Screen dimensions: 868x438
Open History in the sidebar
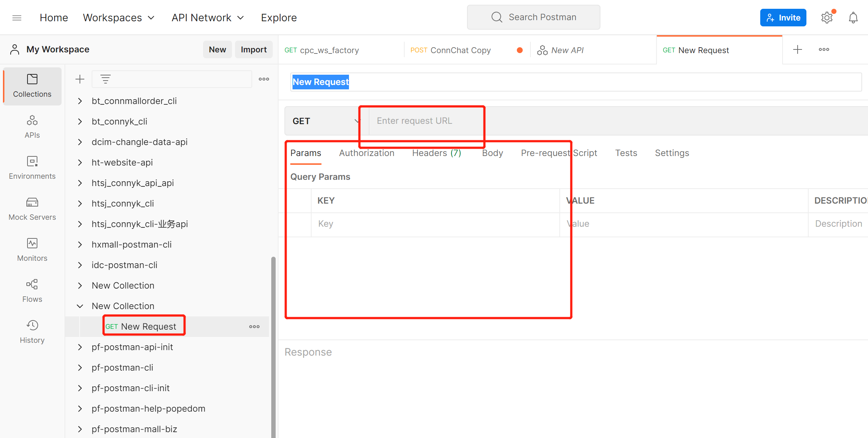click(32, 332)
